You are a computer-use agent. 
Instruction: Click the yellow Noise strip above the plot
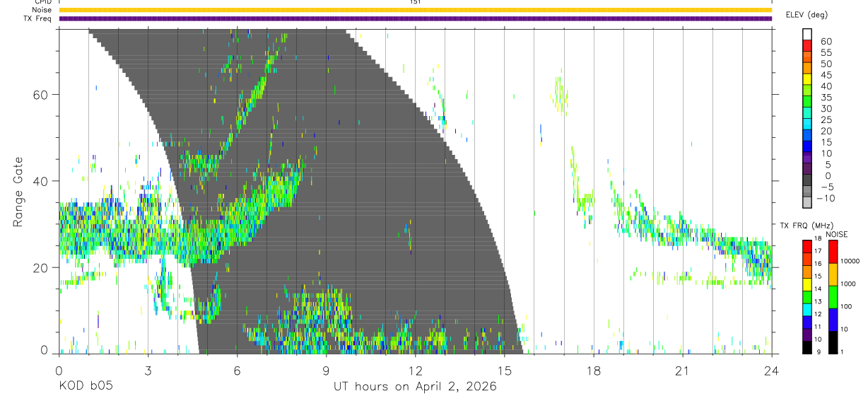pos(415,10)
